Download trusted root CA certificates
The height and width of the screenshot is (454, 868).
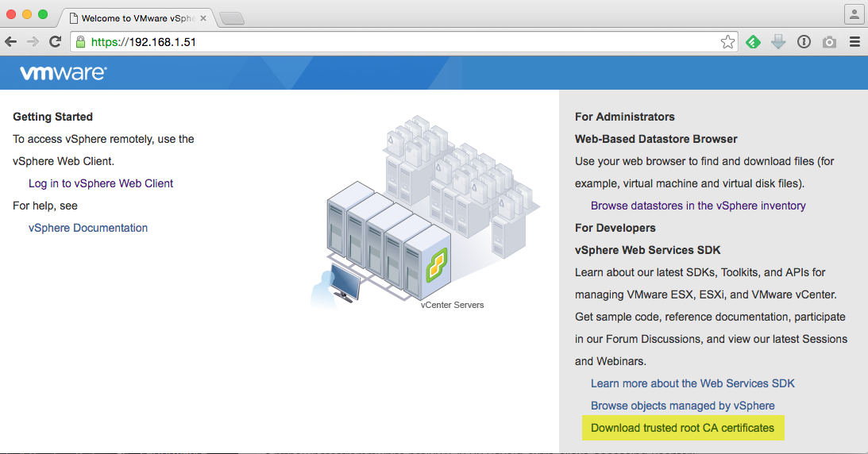tap(682, 428)
